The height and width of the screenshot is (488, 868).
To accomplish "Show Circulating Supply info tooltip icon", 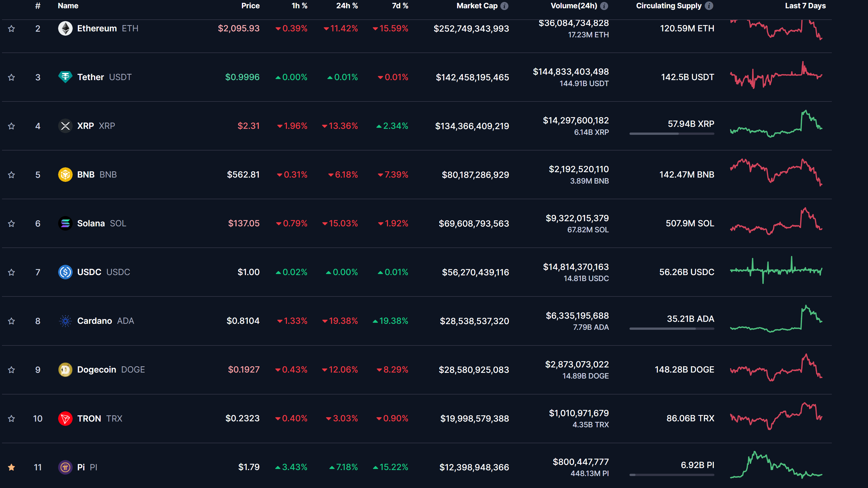I will point(709,6).
